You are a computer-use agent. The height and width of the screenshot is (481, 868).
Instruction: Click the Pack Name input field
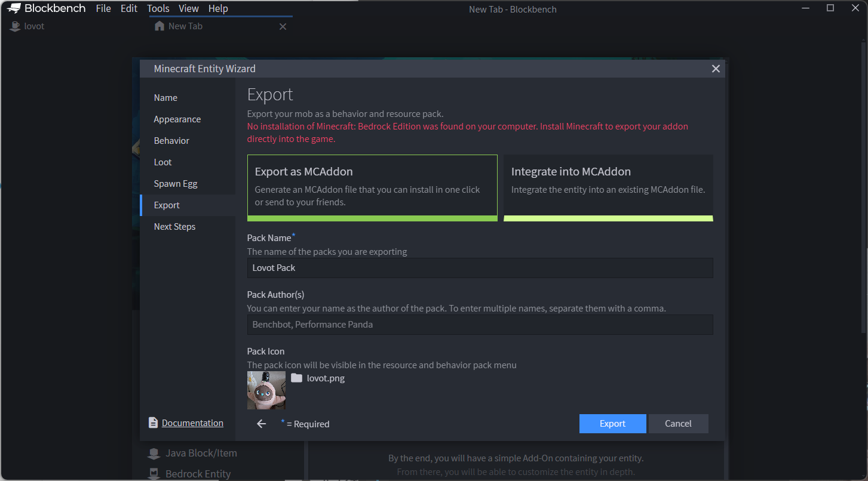(x=480, y=268)
